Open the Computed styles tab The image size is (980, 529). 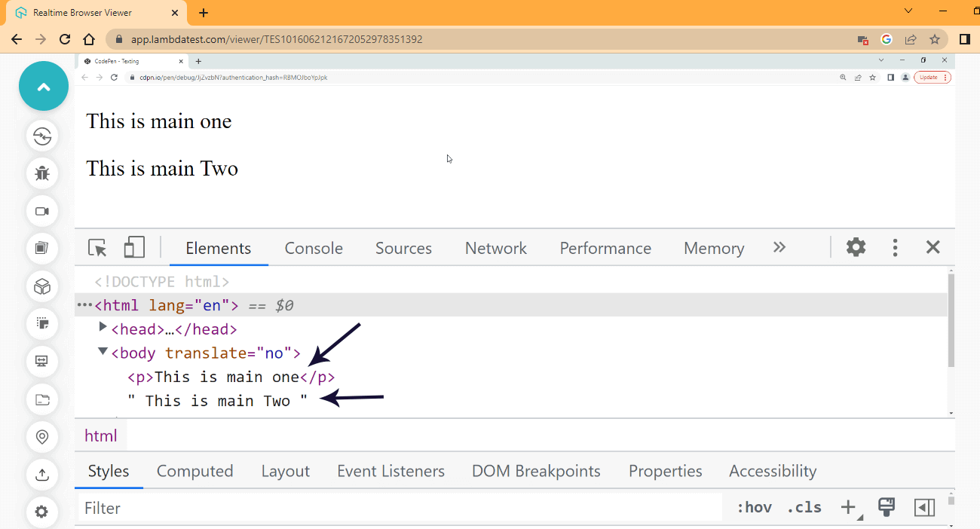point(194,472)
